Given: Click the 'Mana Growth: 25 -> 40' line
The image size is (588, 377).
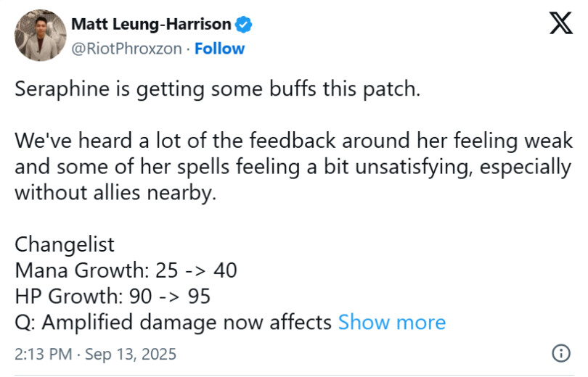Looking at the screenshot, I should 126,270.
